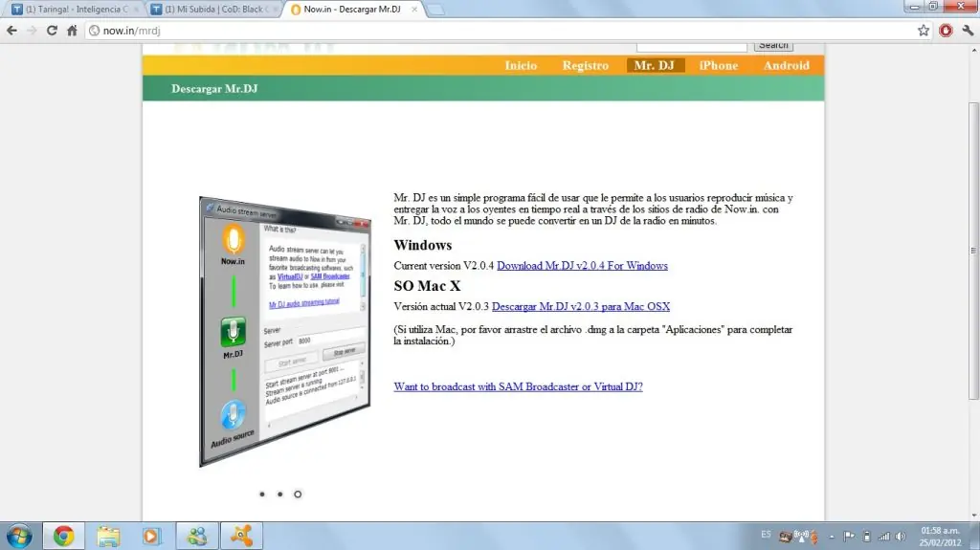980x550 pixels.
Task: Click the network signal tray icon
Action: pos(883,537)
